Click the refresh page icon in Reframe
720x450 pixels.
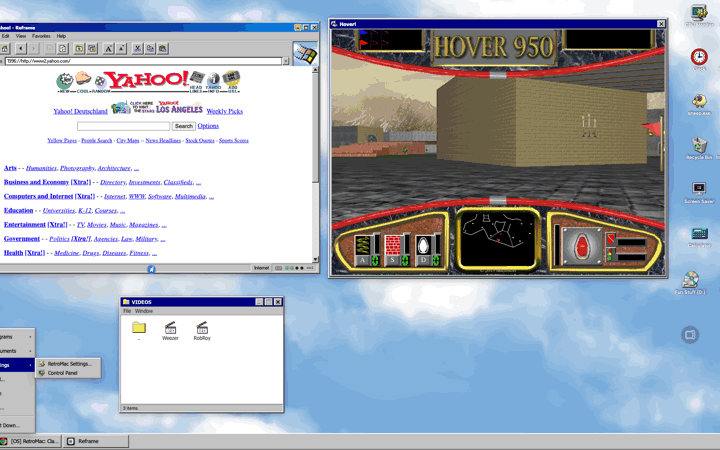63,49
